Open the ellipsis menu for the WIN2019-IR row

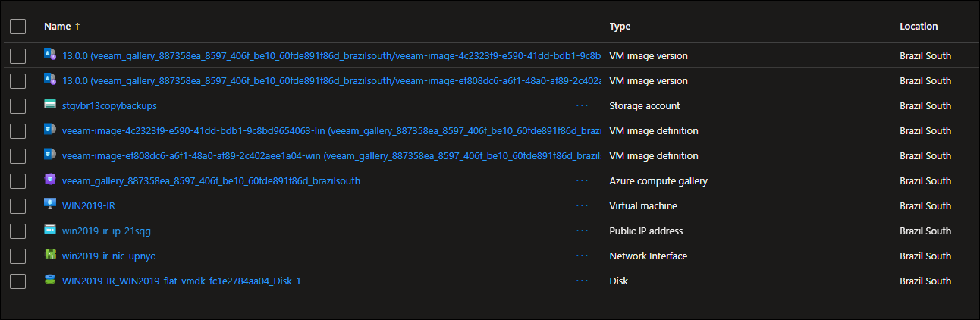tap(582, 205)
